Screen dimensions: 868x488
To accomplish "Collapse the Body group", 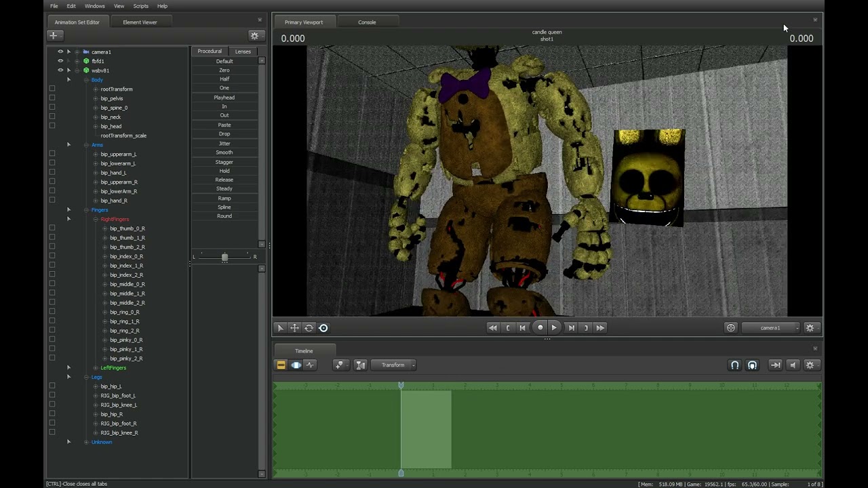I will (86, 80).
